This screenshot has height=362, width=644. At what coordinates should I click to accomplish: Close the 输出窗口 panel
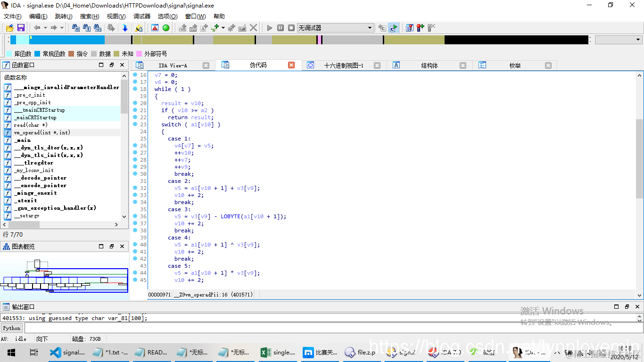click(x=638, y=306)
